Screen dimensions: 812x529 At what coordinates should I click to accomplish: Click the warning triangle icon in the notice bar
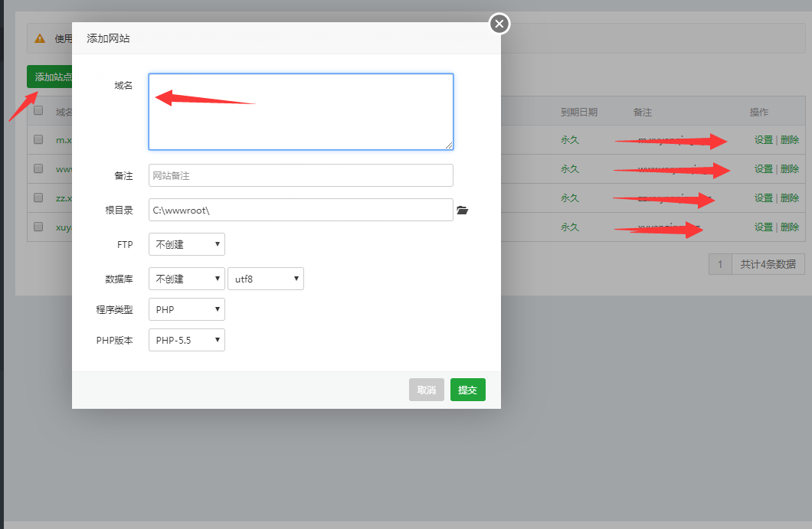(40, 38)
